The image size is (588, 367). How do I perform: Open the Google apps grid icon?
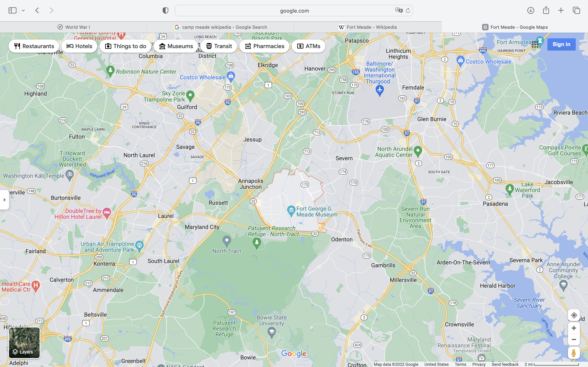pos(535,44)
